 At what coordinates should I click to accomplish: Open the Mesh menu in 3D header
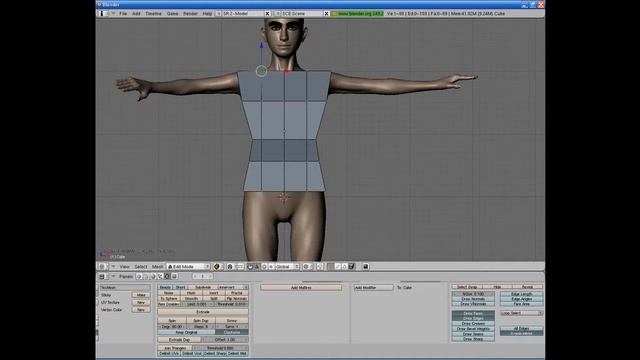[158, 267]
